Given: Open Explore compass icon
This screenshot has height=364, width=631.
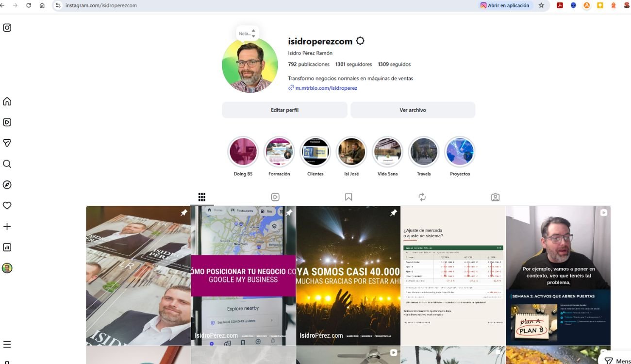Looking at the screenshot, I should coord(7,185).
